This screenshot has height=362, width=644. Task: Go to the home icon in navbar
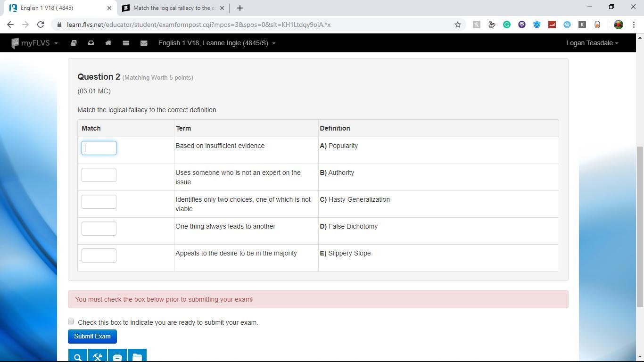pyautogui.click(x=108, y=43)
